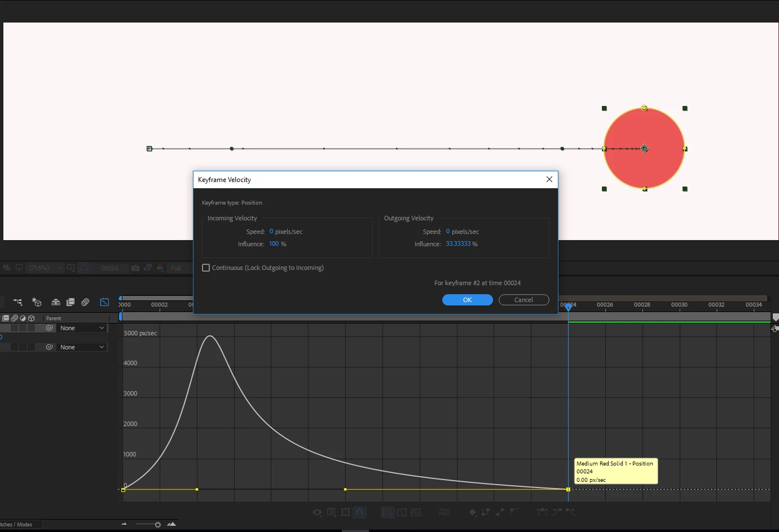Edit Incoming Velocity speed value
Viewport: 779px width, 532px height.
[x=271, y=232]
